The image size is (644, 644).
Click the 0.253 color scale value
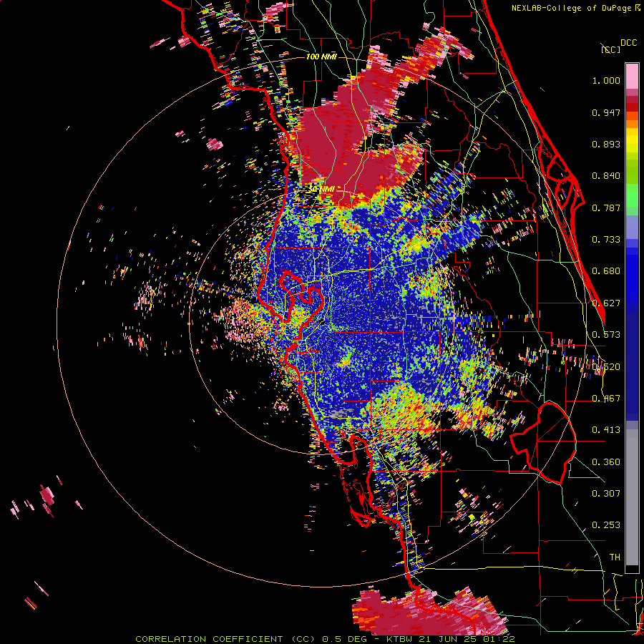coord(606,525)
